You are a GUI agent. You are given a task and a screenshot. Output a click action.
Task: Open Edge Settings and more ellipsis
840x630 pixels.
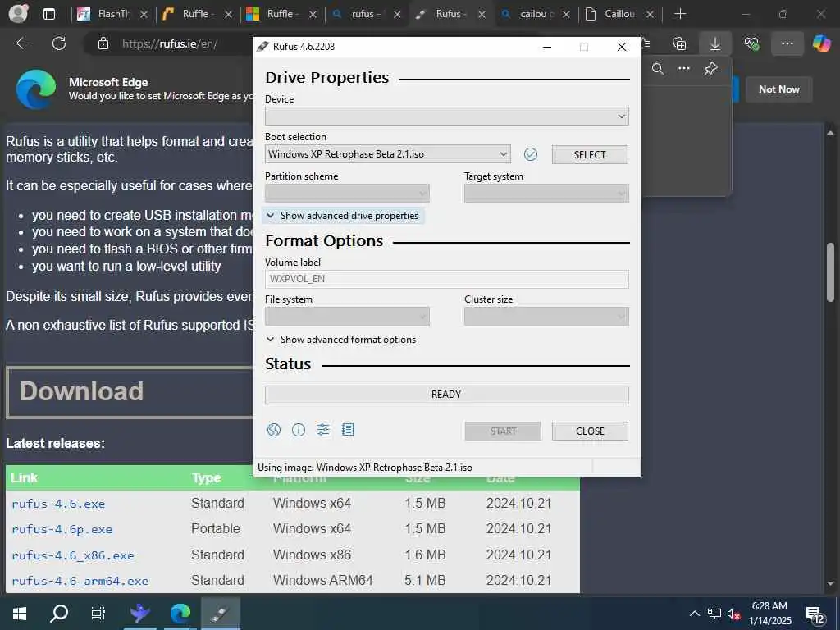[x=787, y=44]
